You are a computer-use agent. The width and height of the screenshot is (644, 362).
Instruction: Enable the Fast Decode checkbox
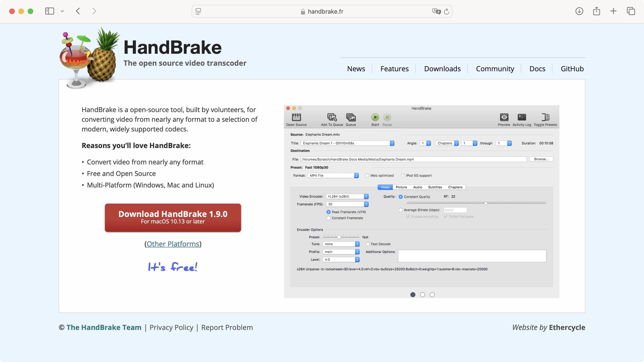point(368,244)
